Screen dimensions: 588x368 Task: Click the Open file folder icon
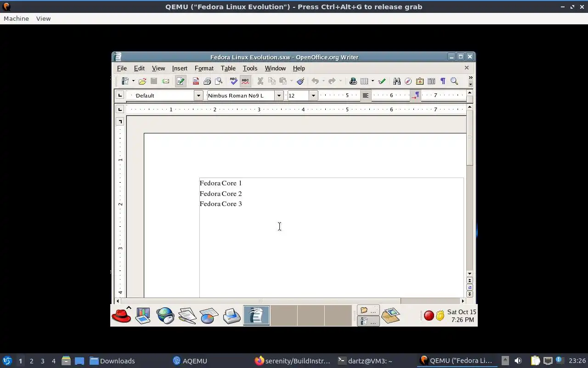142,81
